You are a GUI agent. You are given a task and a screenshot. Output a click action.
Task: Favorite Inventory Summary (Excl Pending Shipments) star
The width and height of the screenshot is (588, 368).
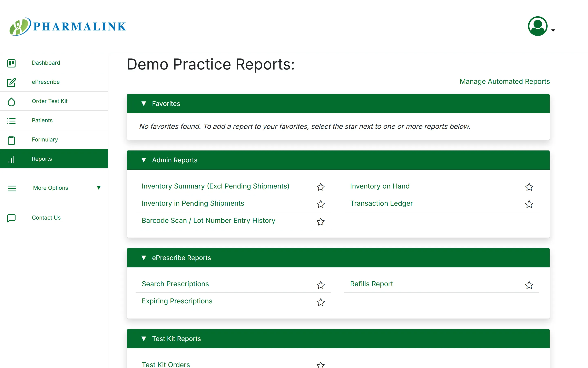(x=321, y=187)
